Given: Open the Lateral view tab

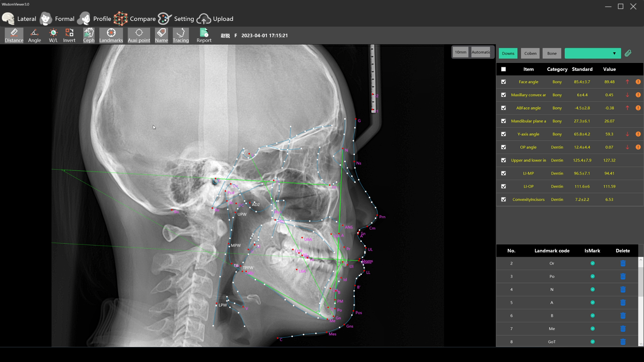Looking at the screenshot, I should coord(19,19).
